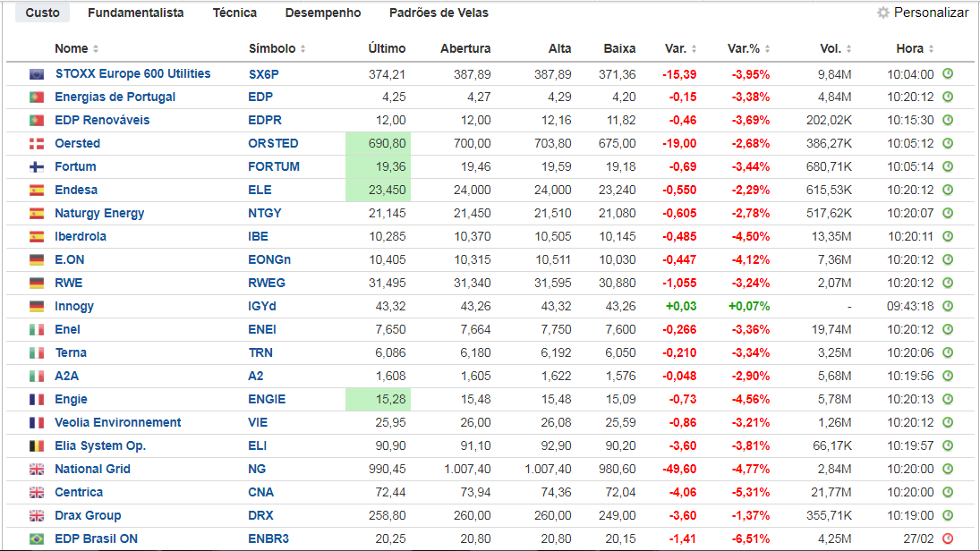Switch to the Fundamentalista tab
Image resolution: width=980 pixels, height=551 pixels.
[136, 13]
